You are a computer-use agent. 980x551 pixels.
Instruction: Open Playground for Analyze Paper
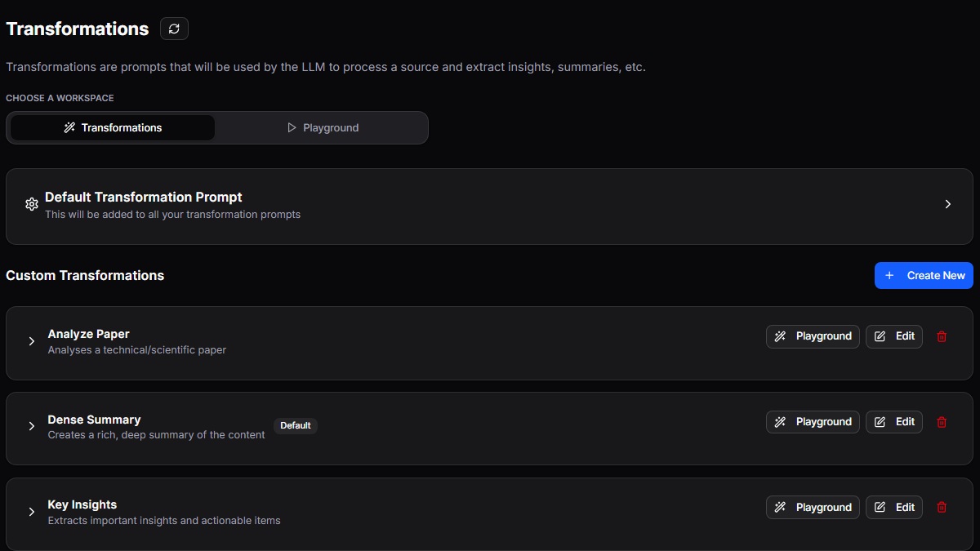(813, 336)
